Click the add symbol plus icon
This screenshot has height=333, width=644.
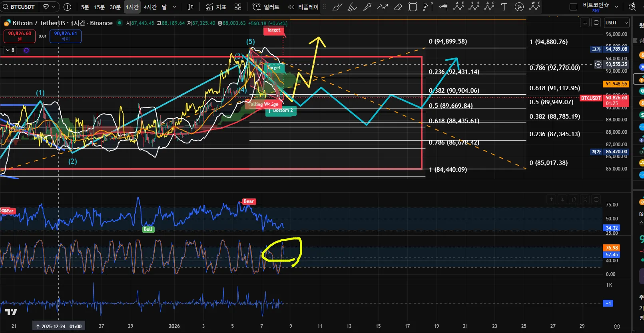(68, 7)
